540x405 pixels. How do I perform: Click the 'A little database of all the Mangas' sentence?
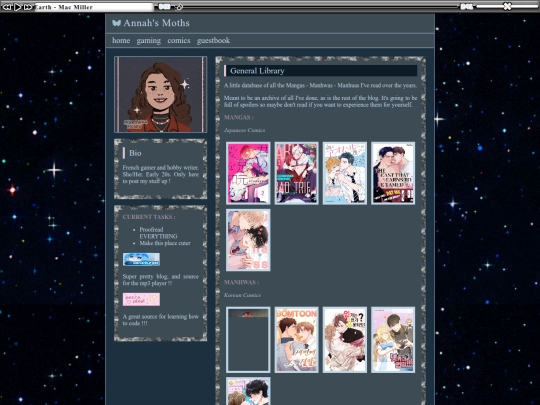(320, 85)
